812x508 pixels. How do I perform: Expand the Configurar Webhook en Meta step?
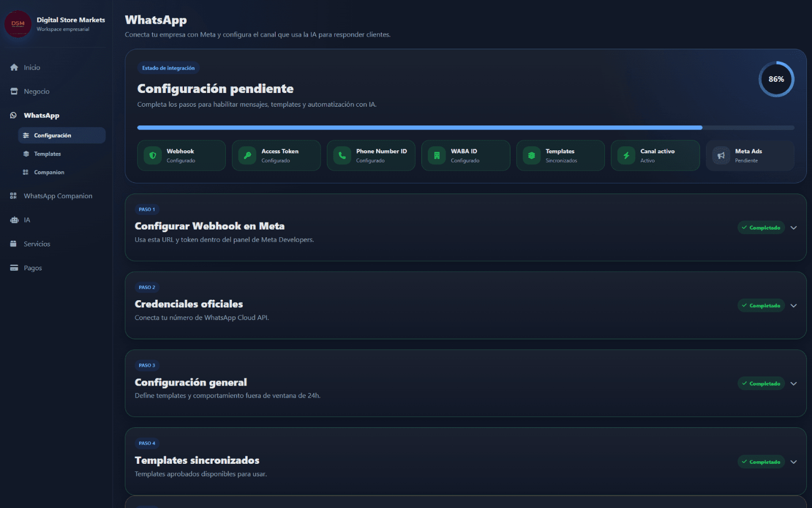click(794, 228)
